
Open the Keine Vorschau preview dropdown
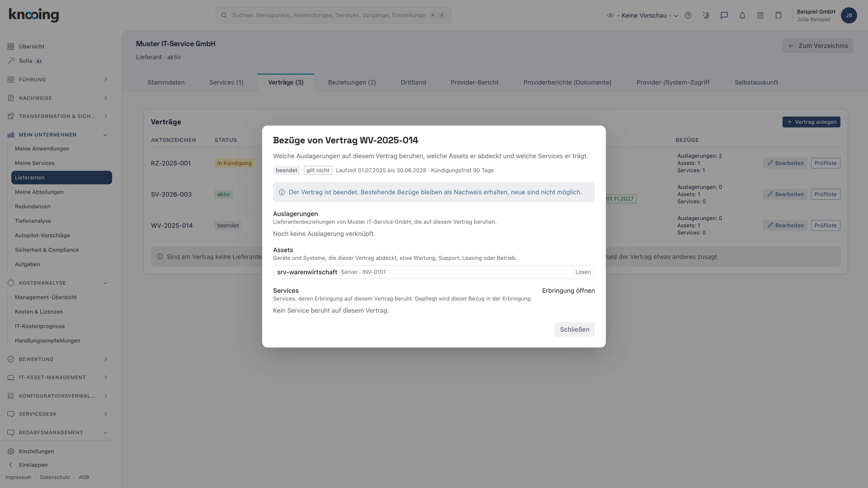643,16
